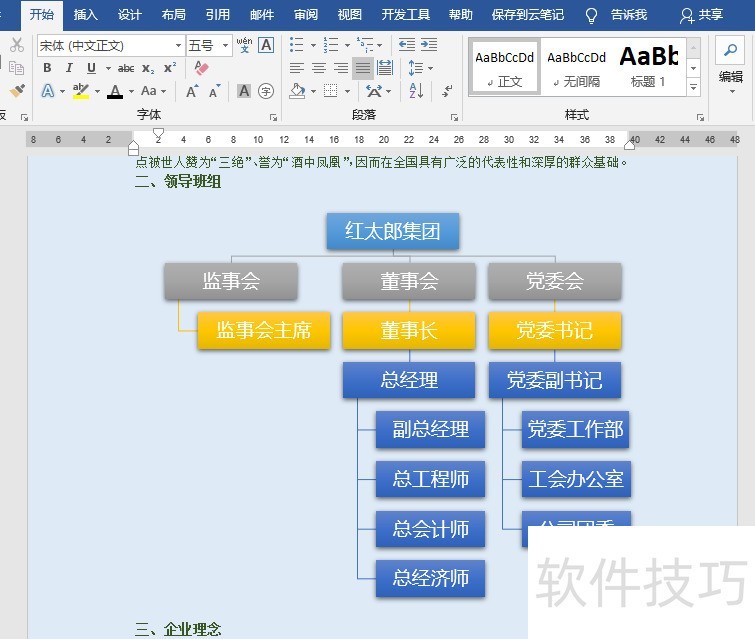
Task: Click the yellow text highlight color button
Action: point(80,91)
